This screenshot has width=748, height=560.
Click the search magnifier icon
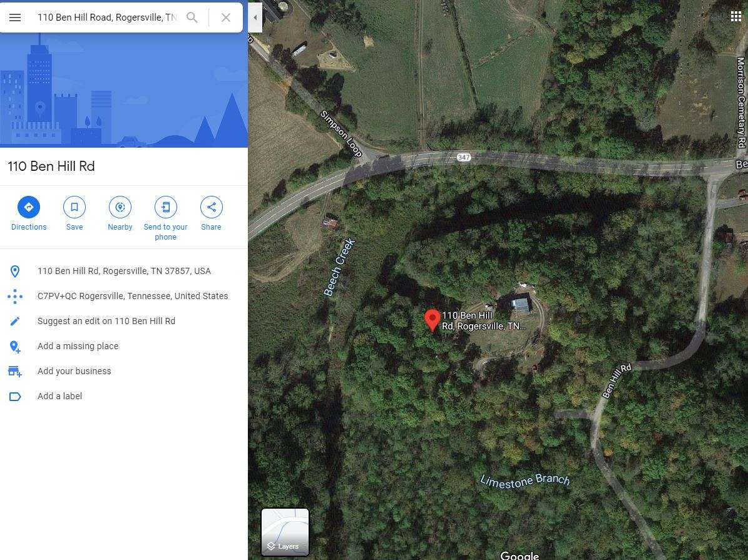pyautogui.click(x=192, y=18)
